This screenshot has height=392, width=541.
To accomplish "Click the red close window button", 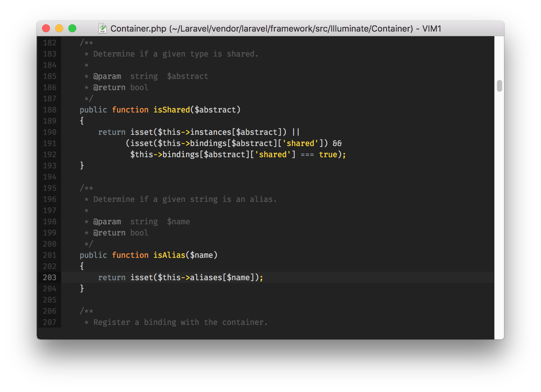I will point(46,29).
